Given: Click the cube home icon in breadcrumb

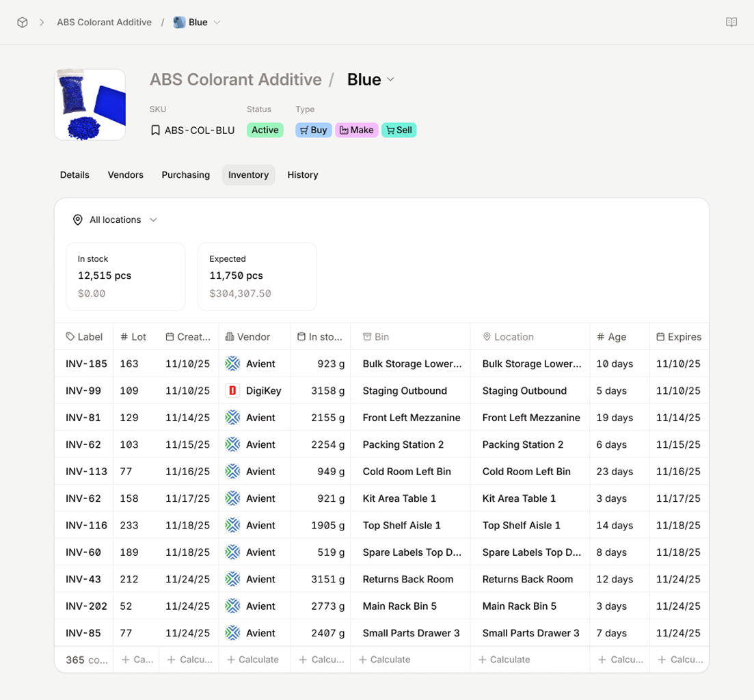Looking at the screenshot, I should [x=22, y=23].
